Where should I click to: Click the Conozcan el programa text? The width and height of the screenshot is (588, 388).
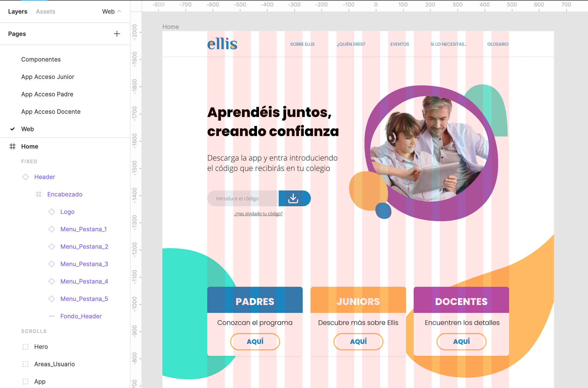255,323
